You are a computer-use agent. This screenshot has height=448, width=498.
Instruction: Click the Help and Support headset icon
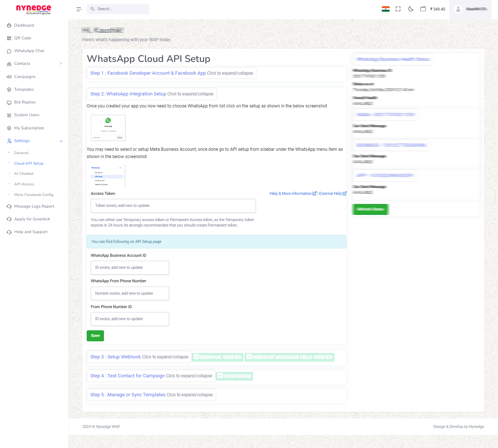(x=9, y=232)
